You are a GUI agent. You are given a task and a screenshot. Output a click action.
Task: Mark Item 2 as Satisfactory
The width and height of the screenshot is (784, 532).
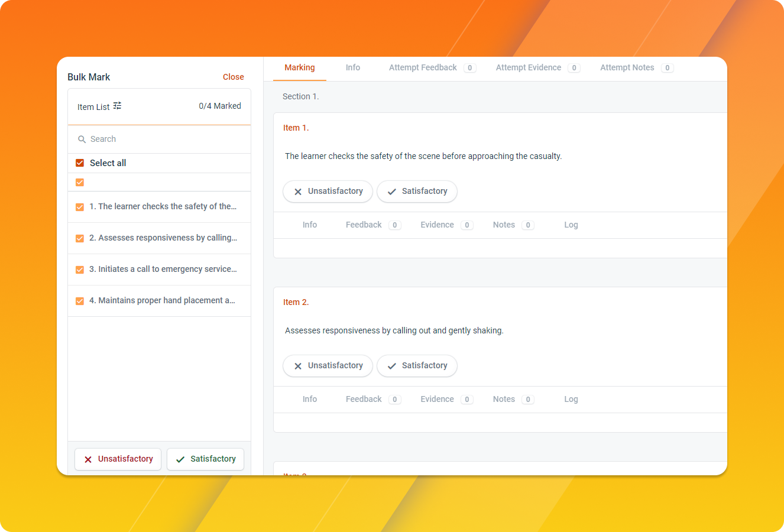(x=417, y=366)
